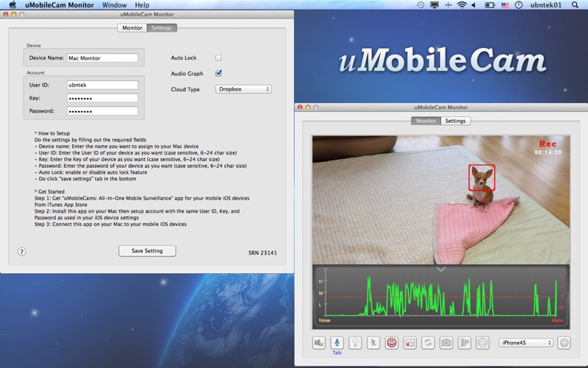
Task: Click the Device Name input field
Action: click(102, 58)
